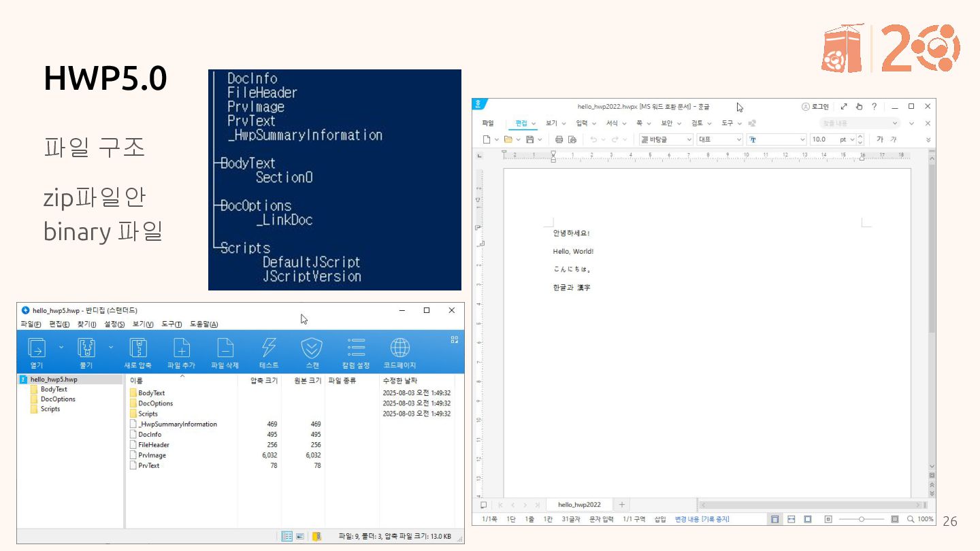
Task: Switch to details view icon in Bandizip status bar
Action: [x=287, y=536]
